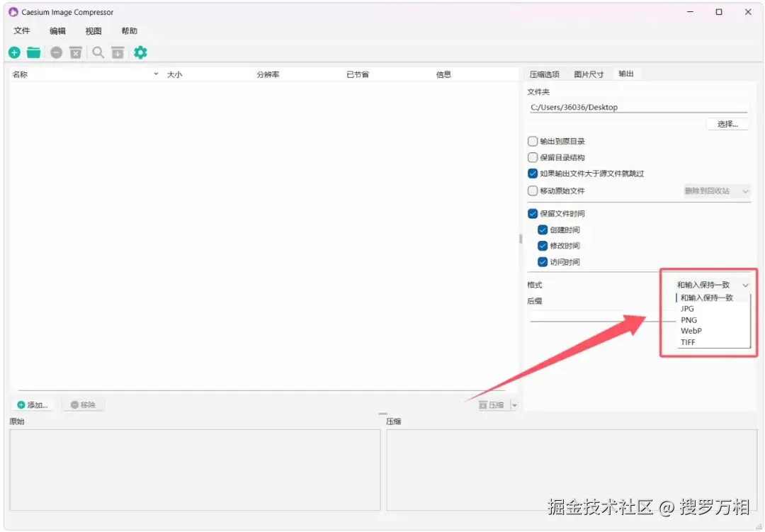Select WebP from the format dropdown list
Image resolution: width=765 pixels, height=532 pixels.
691,331
